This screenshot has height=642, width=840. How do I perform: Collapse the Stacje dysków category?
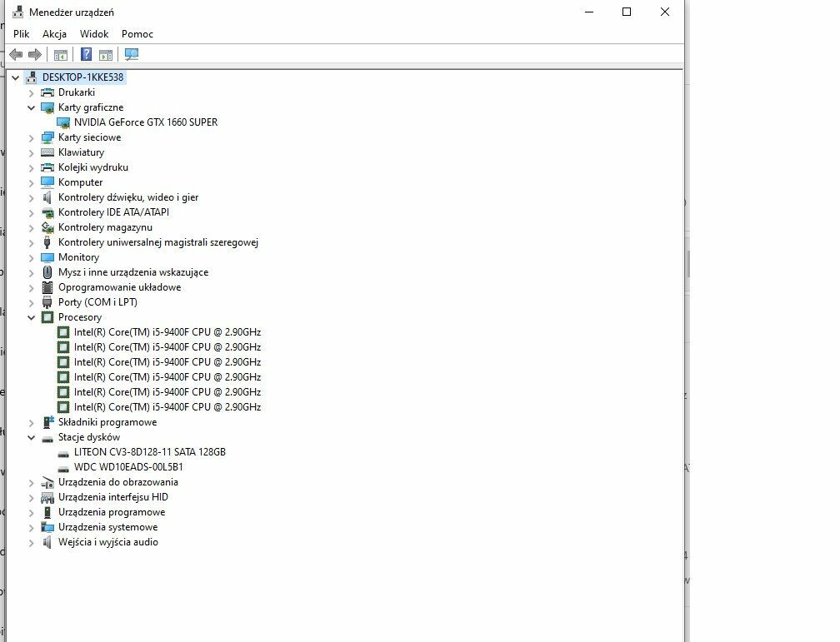[x=32, y=437]
